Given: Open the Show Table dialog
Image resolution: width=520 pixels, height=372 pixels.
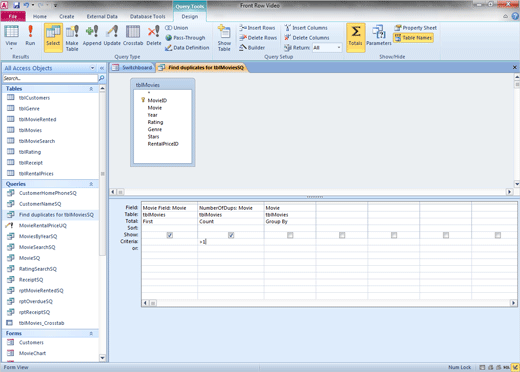Looking at the screenshot, I should click(x=224, y=37).
